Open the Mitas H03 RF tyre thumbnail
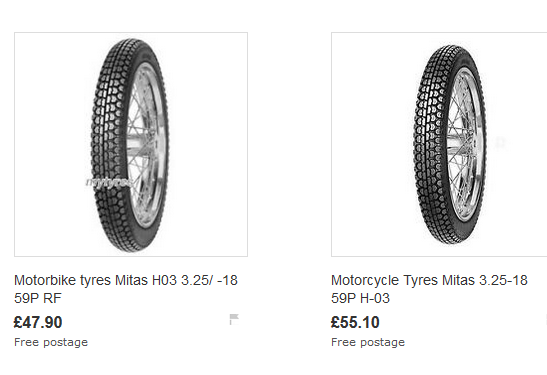 131,144
